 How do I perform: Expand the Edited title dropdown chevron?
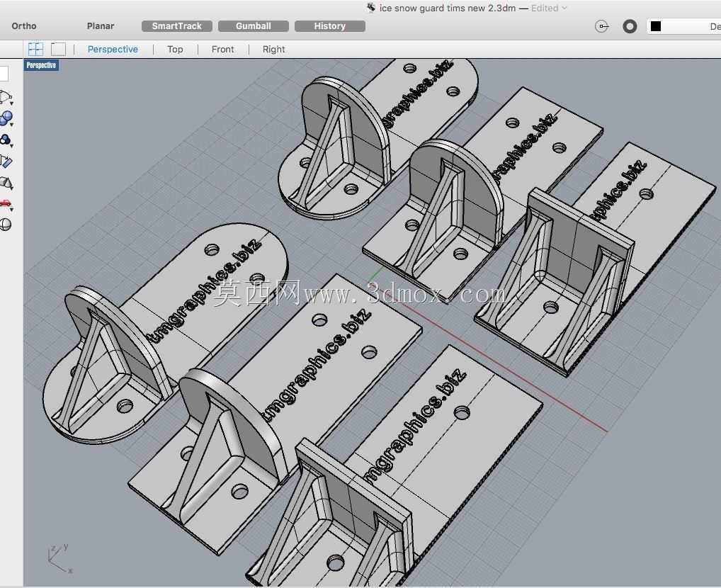click(564, 8)
